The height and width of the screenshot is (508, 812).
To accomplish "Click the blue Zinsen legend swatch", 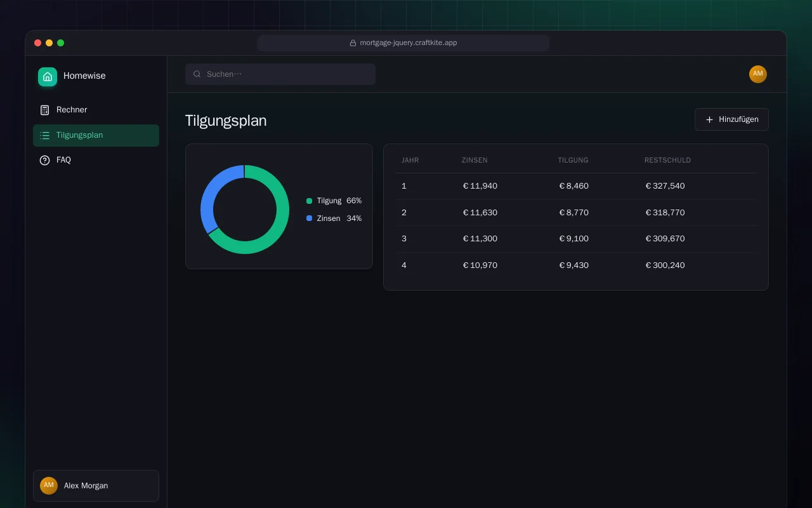I will (x=309, y=218).
